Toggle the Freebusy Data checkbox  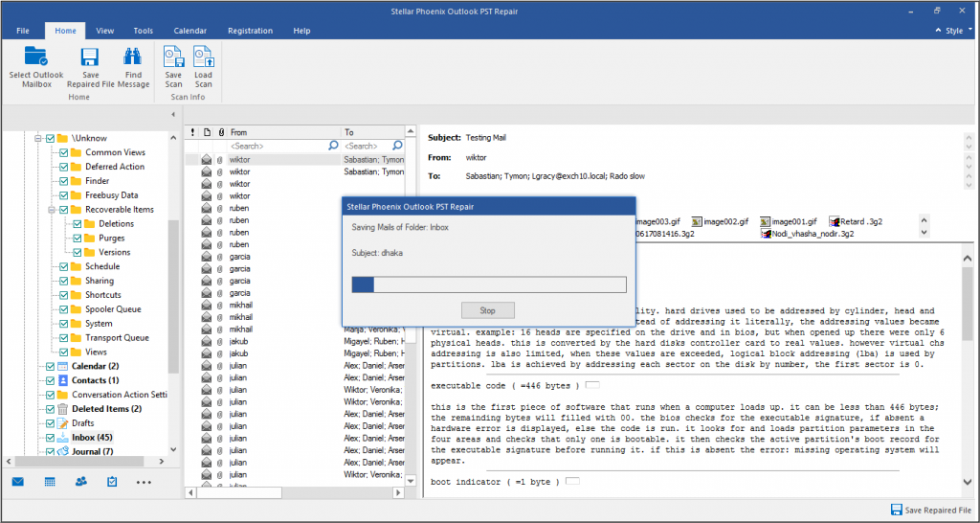point(64,195)
